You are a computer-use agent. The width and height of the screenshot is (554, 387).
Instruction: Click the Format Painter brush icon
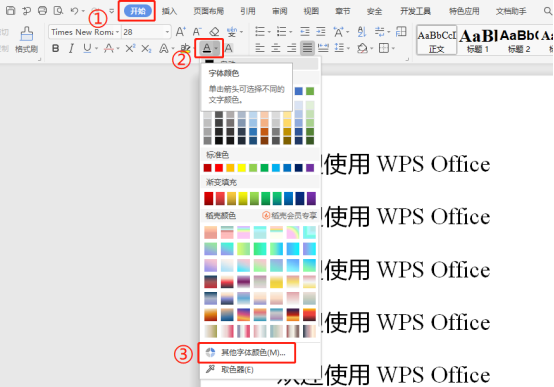[26, 34]
